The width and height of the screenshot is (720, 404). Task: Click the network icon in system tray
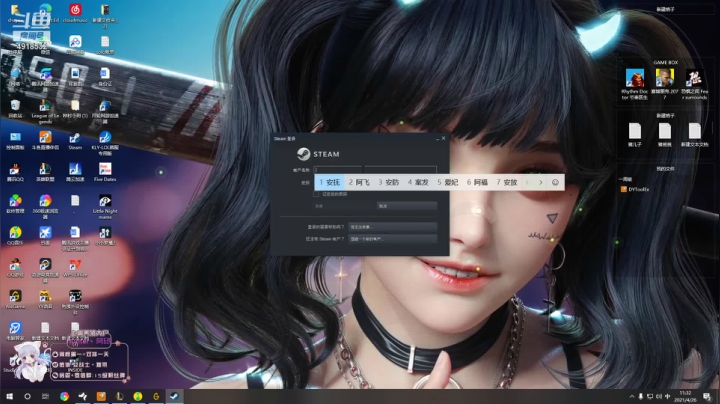click(x=650, y=396)
